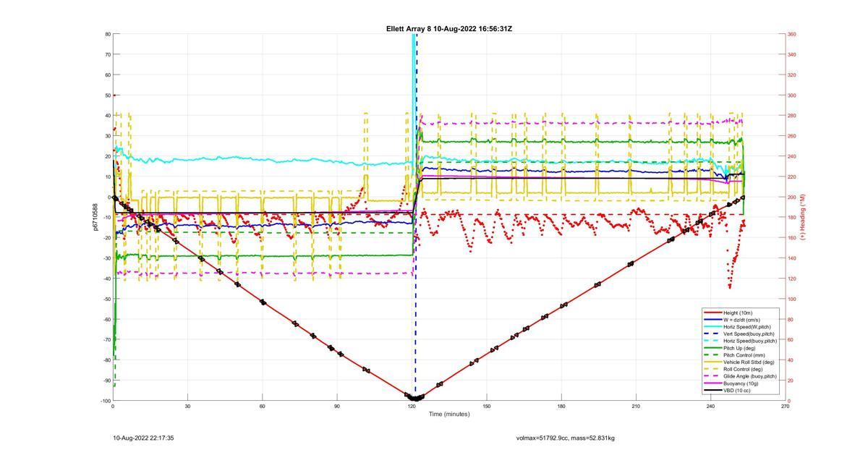Viewport: 868px width, 450px height.
Task: Click the plot title 'Ellett Array 8 10-Aug-2022 16:56:31Z'
Action: tap(449, 29)
